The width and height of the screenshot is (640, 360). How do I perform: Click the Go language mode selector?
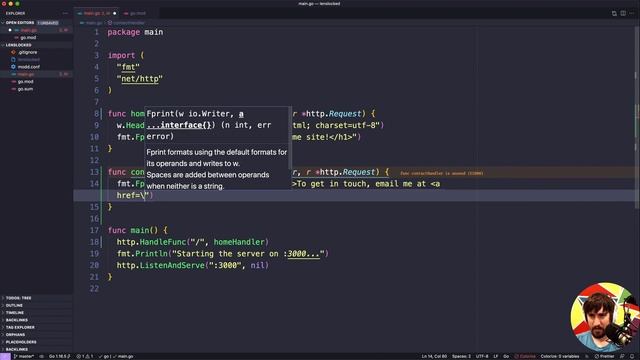point(506,356)
